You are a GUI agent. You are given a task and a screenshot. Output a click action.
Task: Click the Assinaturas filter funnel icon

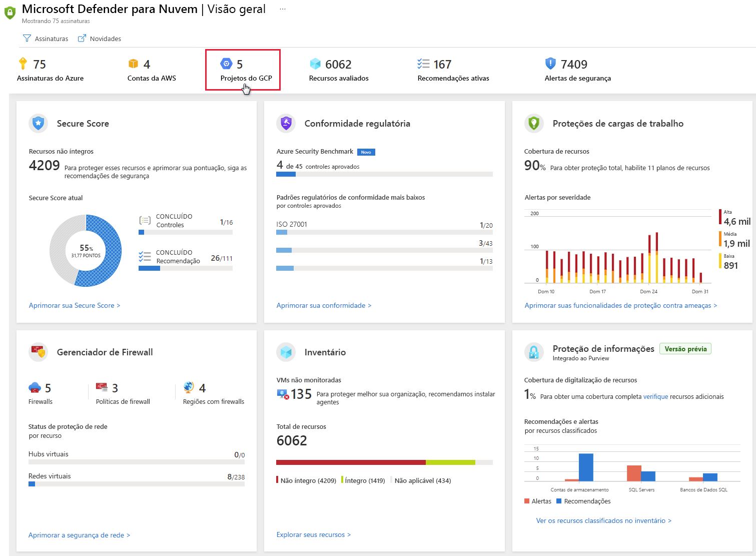coord(27,39)
